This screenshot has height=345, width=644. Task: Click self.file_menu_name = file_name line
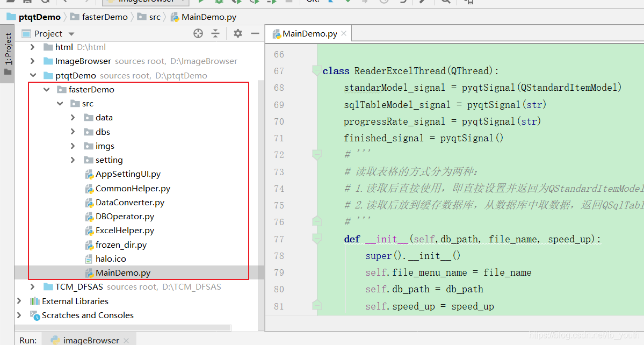448,272
